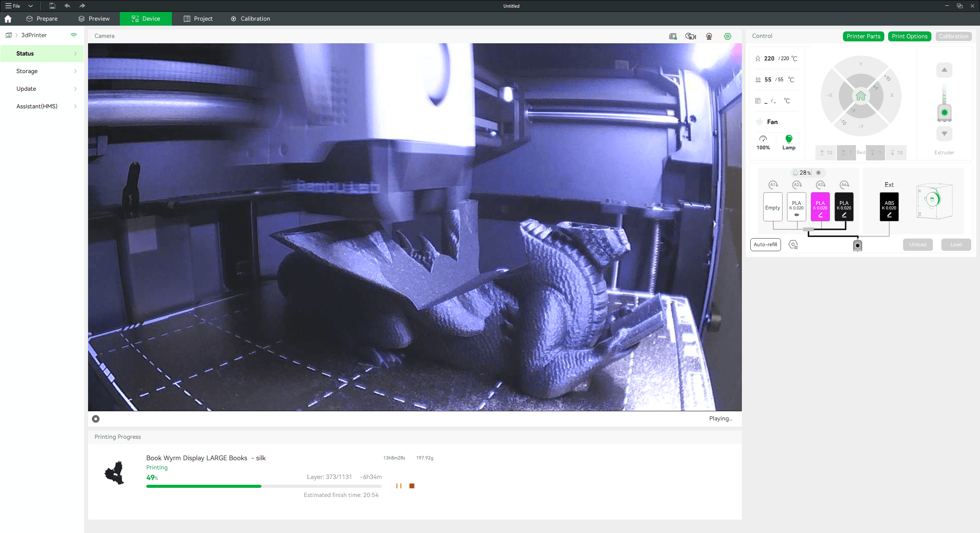Open the SD card storage icon

click(x=673, y=36)
